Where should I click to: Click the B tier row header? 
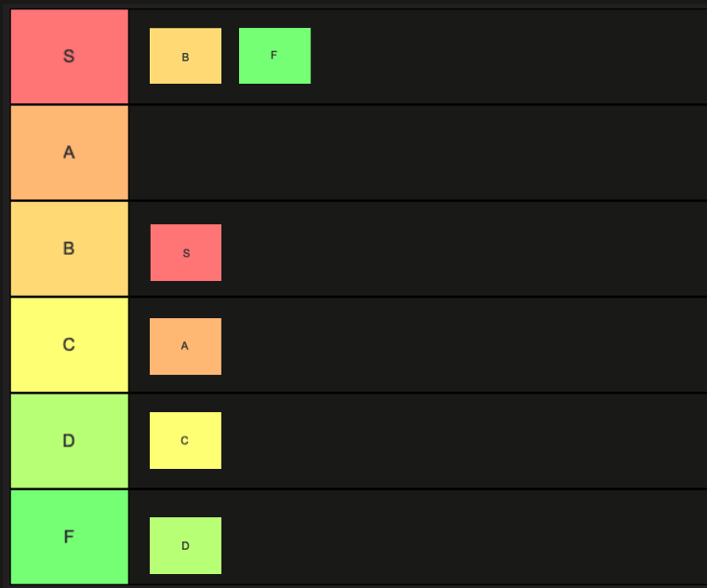69,248
